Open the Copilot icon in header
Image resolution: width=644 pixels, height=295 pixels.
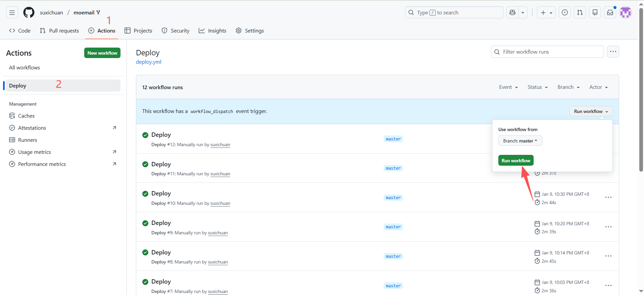pyautogui.click(x=512, y=13)
